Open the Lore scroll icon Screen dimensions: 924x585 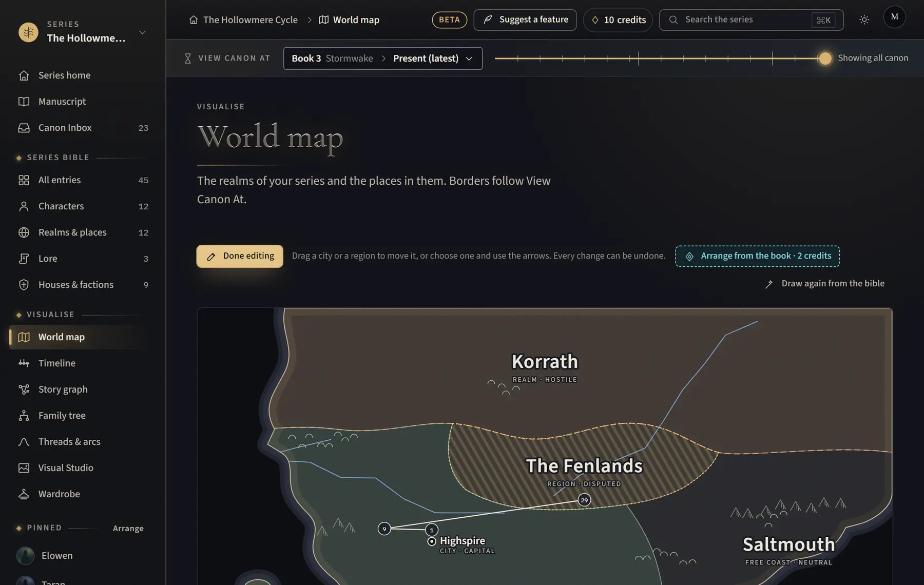coord(24,259)
